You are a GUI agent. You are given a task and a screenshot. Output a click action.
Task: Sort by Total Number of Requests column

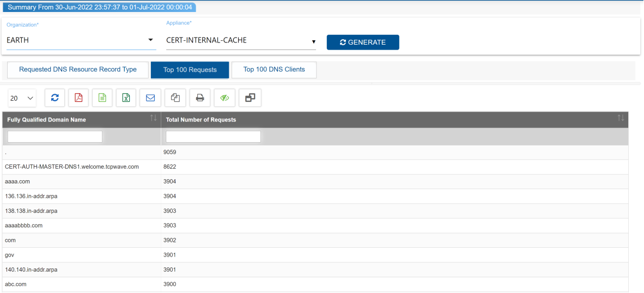tap(621, 119)
